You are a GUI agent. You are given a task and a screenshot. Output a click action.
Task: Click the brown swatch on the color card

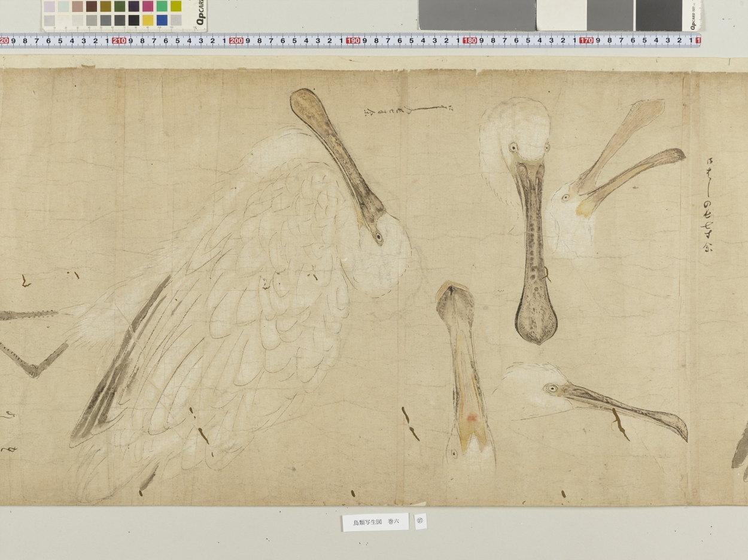pos(92,6)
